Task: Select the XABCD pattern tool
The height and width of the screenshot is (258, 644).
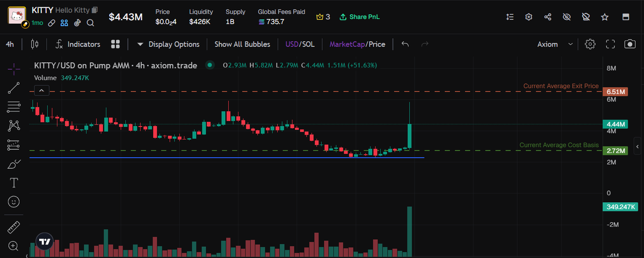Action: pyautogui.click(x=13, y=126)
